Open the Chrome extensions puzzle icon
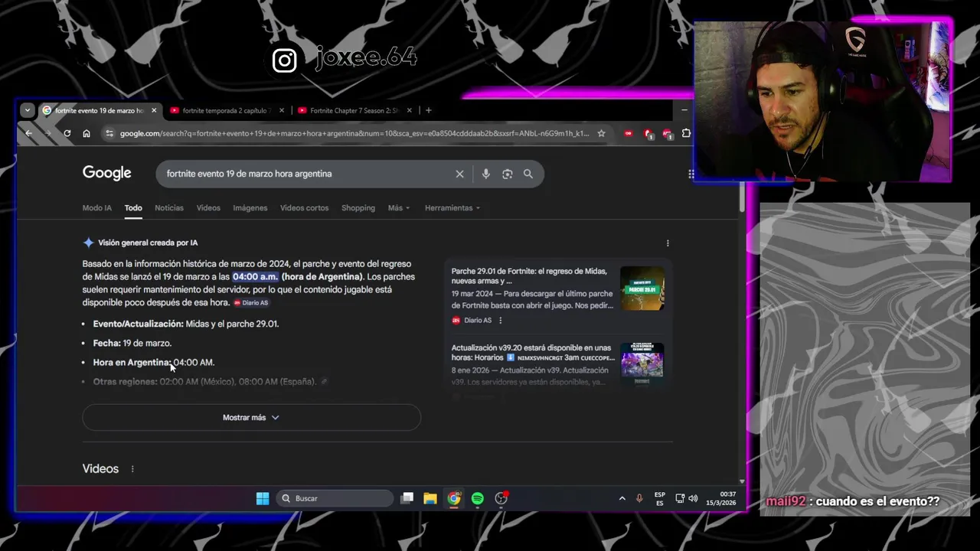Image resolution: width=980 pixels, height=551 pixels. (686, 133)
